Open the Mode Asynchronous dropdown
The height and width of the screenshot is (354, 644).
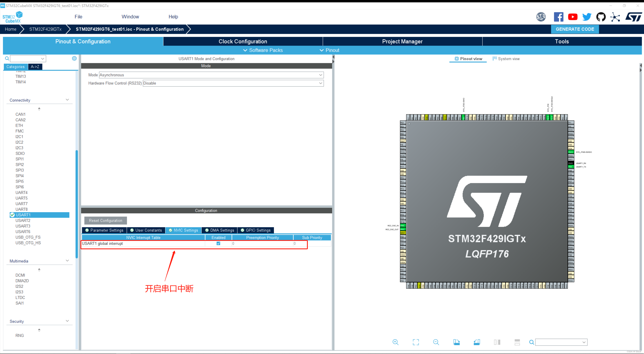(x=211, y=75)
